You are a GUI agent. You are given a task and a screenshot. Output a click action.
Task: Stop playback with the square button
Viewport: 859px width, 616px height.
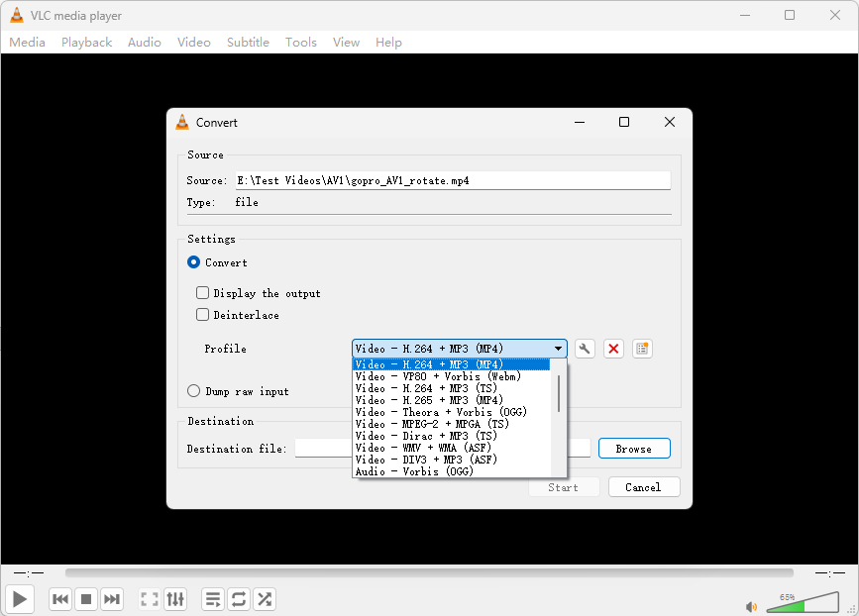pyautogui.click(x=86, y=599)
